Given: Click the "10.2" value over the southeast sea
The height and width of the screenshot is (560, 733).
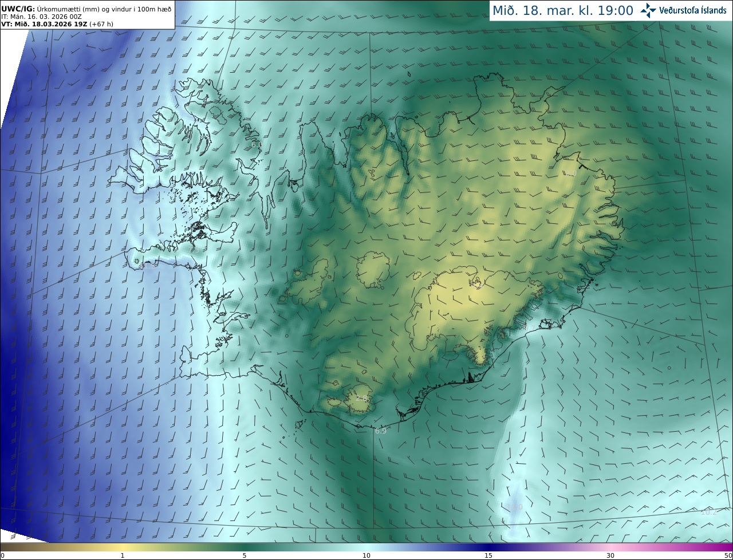Looking at the screenshot, I should (709, 512).
